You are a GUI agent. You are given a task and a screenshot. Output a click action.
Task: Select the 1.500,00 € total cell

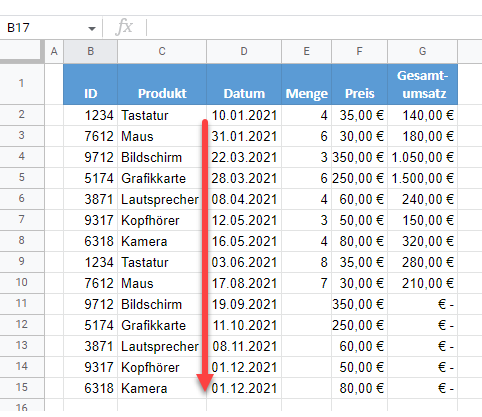[x=422, y=178]
